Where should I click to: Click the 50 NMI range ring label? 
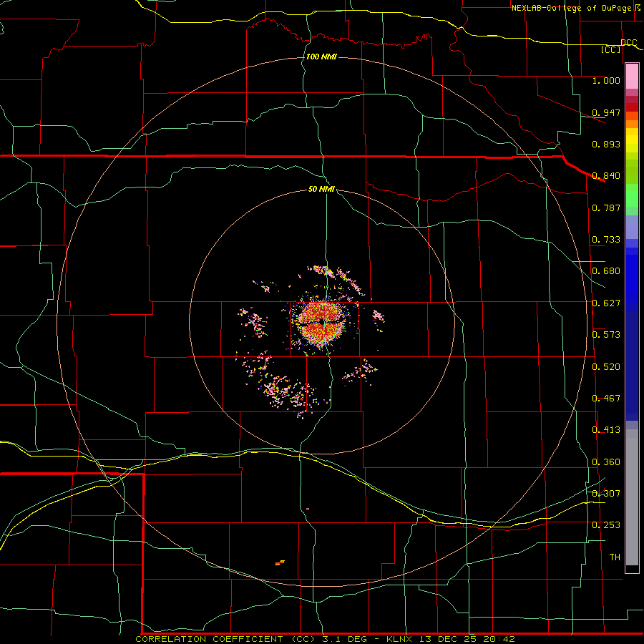tap(321, 189)
